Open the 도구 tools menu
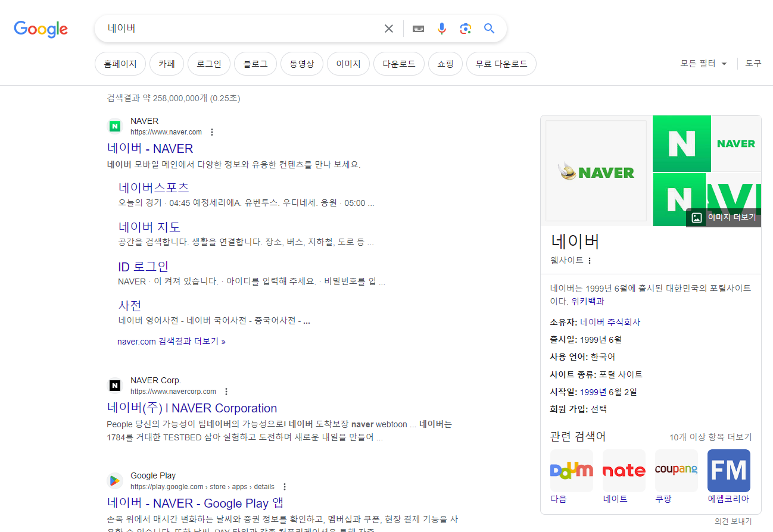Viewport: 773px width, 532px height. click(753, 64)
